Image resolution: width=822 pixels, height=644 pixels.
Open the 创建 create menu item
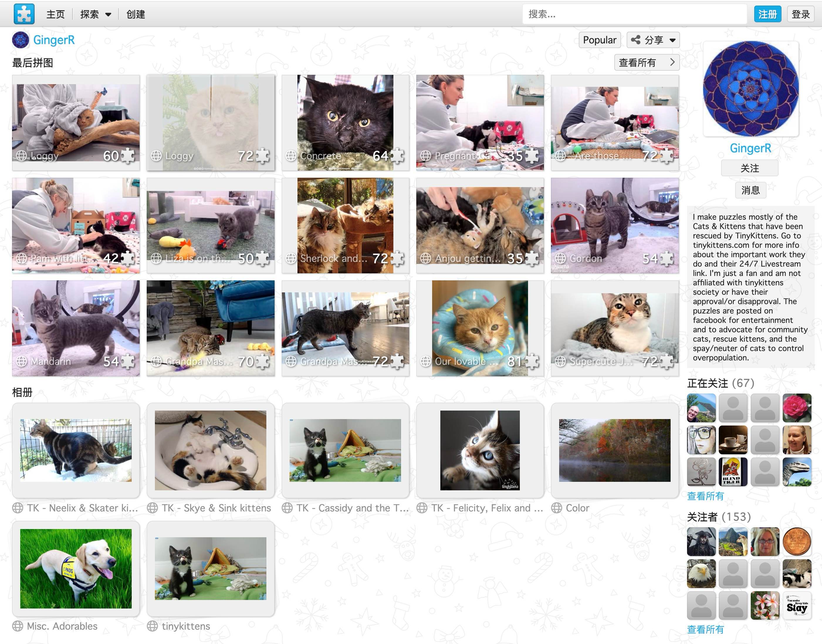pyautogui.click(x=136, y=14)
